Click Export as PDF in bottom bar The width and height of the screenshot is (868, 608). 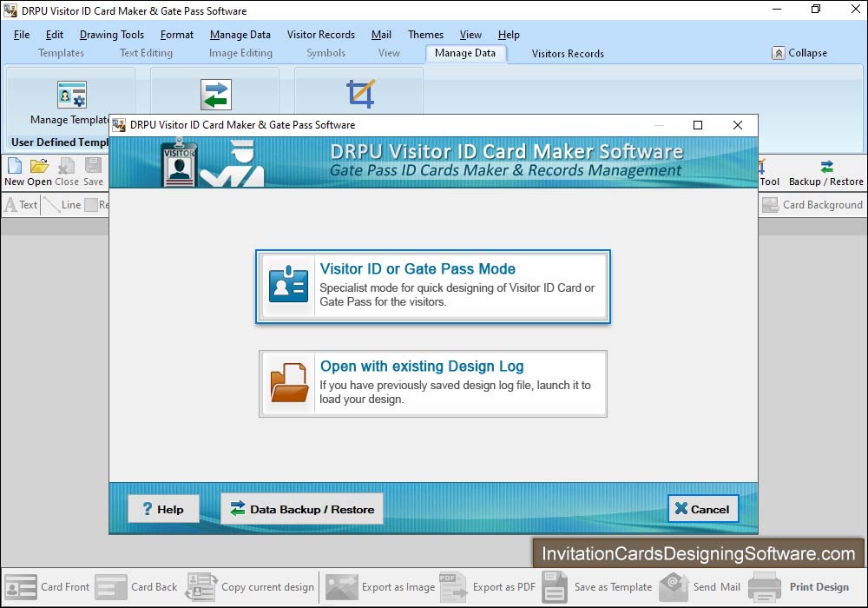tap(488, 587)
